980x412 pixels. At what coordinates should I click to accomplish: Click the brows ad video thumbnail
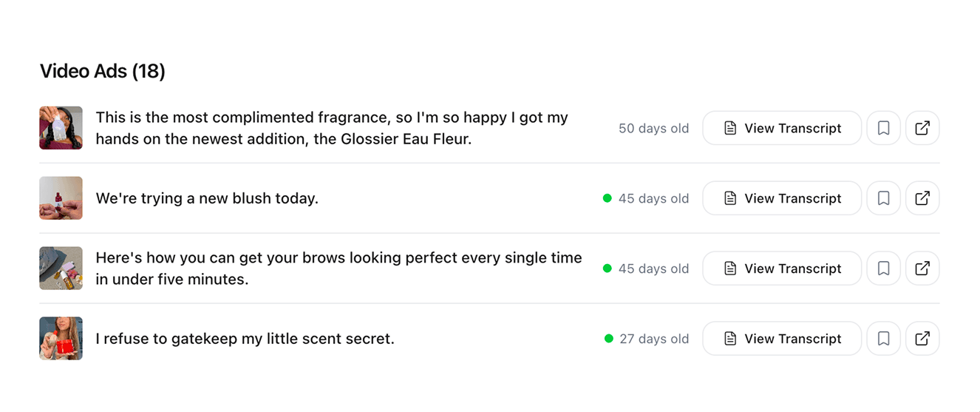click(61, 269)
